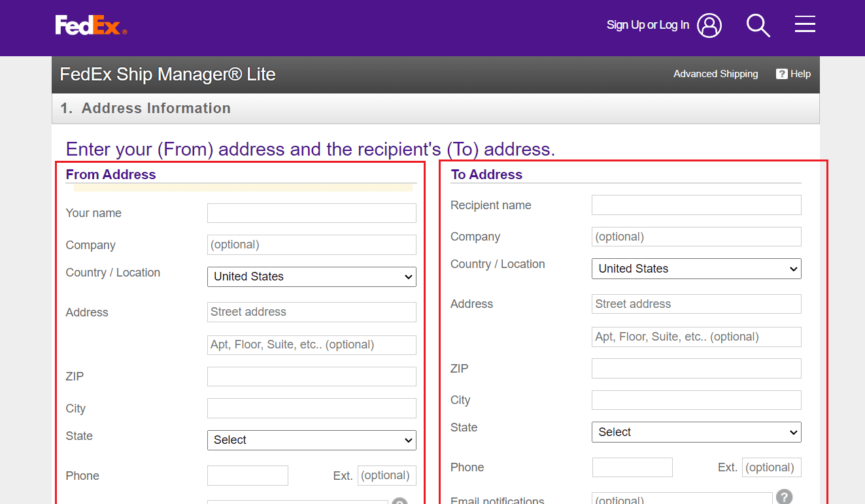This screenshot has height=504, width=865.
Task: Click the From Address City field
Action: pos(312,409)
